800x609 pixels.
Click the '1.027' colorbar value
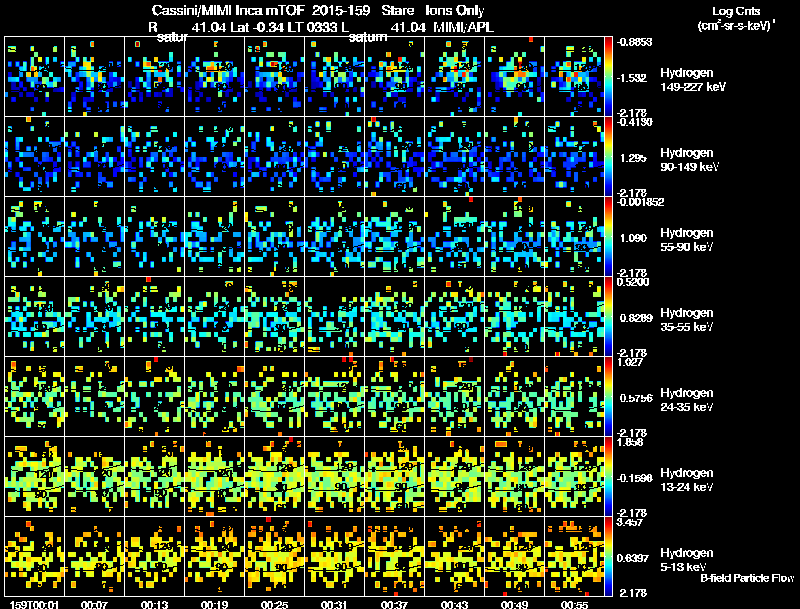[x=631, y=362]
